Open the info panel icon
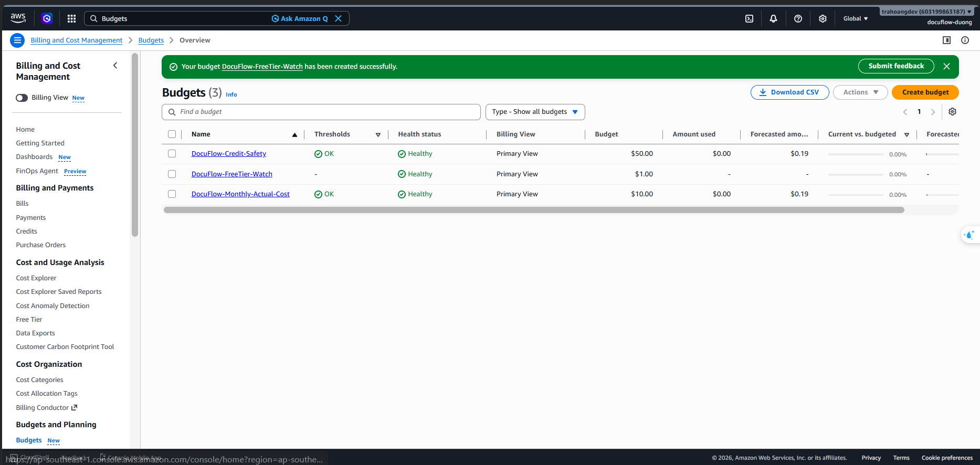The image size is (980, 465). [x=965, y=40]
